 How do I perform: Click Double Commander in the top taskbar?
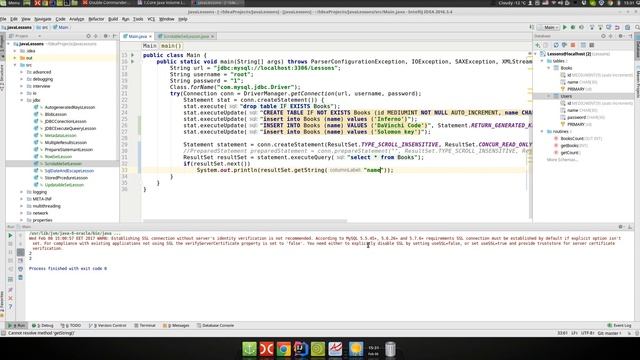click(x=106, y=3)
